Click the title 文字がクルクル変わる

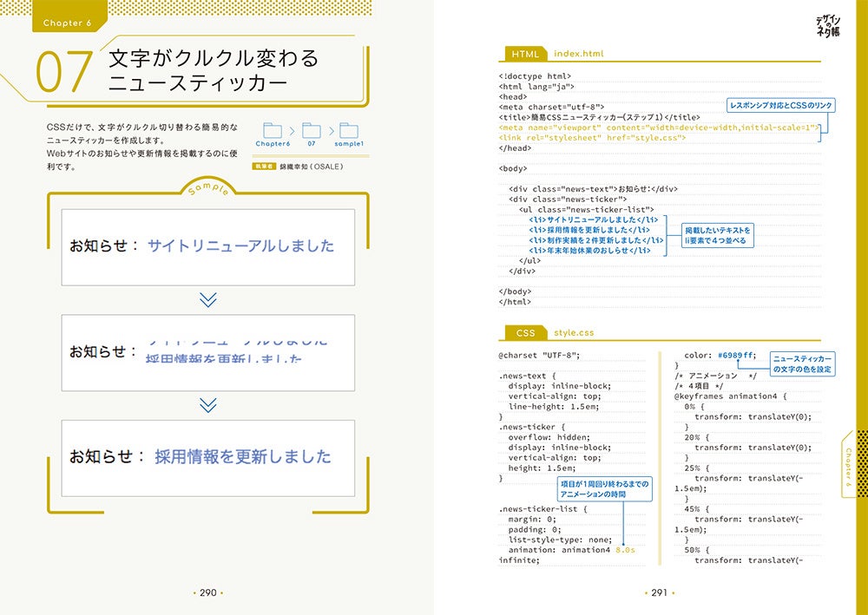[214, 57]
